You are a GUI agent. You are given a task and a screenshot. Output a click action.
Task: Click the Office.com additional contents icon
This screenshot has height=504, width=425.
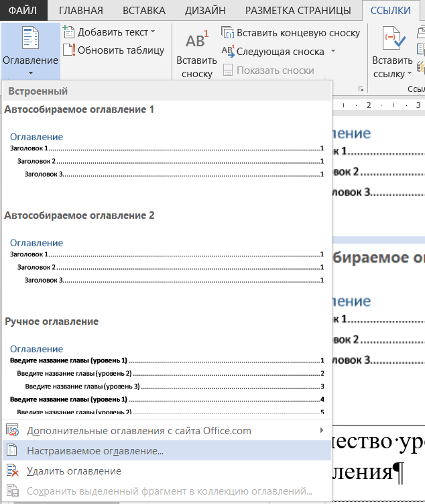click(13, 430)
